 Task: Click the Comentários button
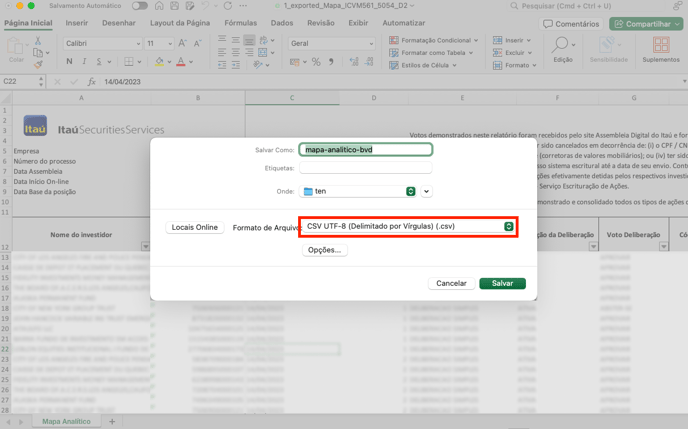pyautogui.click(x=571, y=24)
